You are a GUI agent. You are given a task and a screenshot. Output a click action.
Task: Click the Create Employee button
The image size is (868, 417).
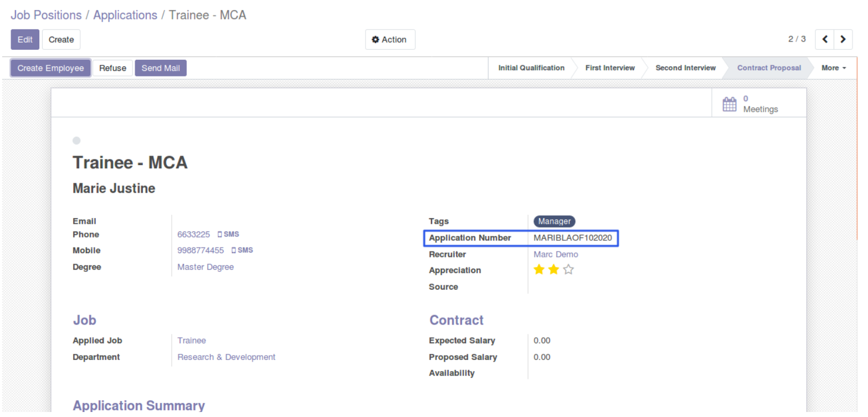50,68
